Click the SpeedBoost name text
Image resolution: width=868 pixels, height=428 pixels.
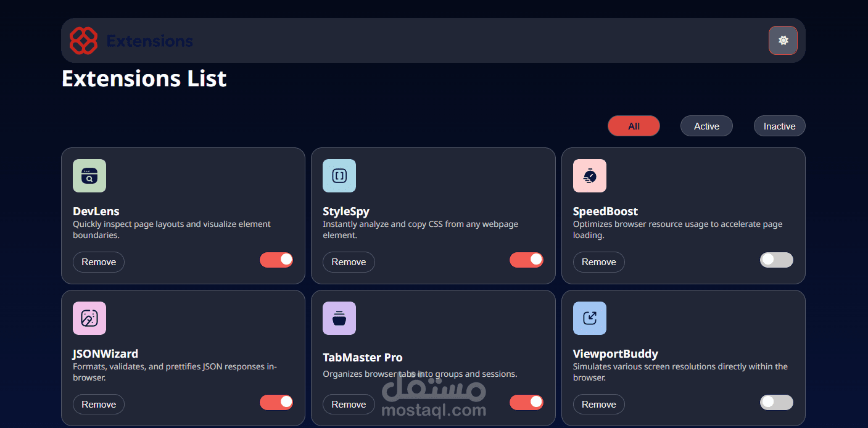coord(606,212)
